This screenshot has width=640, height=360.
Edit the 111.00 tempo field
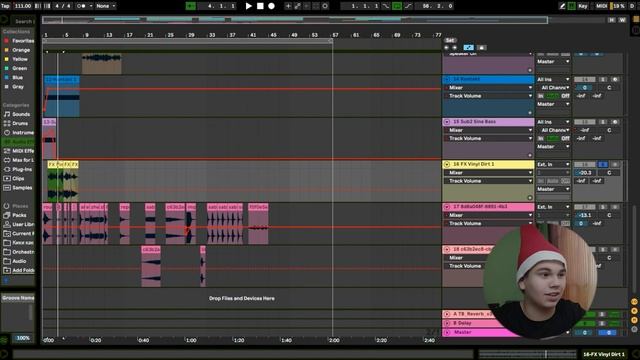click(x=23, y=6)
